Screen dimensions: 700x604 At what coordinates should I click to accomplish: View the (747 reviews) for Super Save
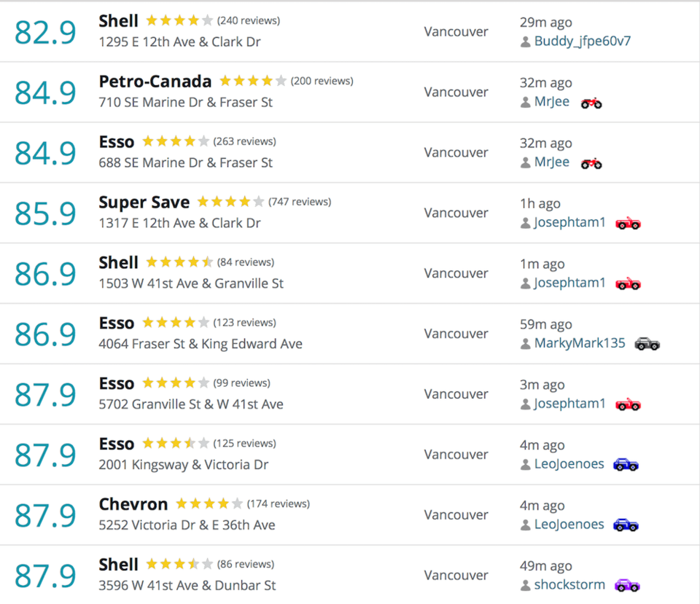pos(300,202)
